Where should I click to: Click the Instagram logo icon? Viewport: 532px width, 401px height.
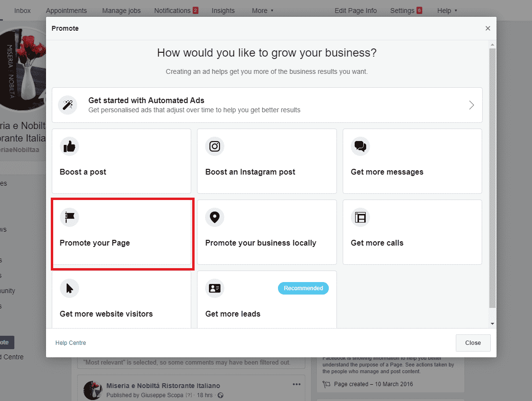pos(215,146)
